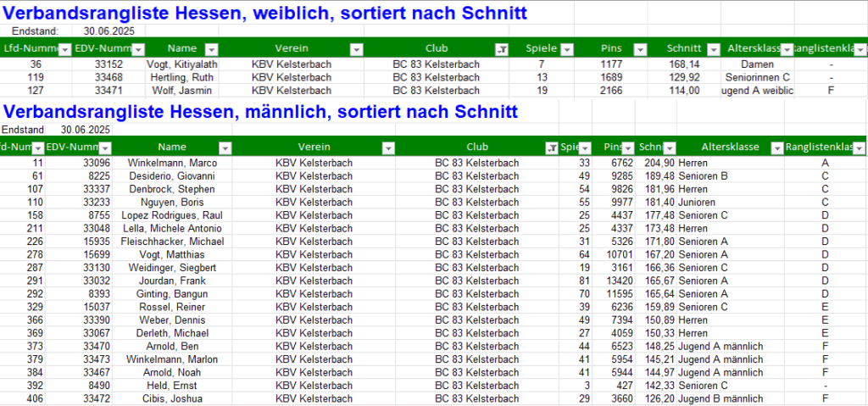Open Name filter dropdown in the weiblich table

212,49
